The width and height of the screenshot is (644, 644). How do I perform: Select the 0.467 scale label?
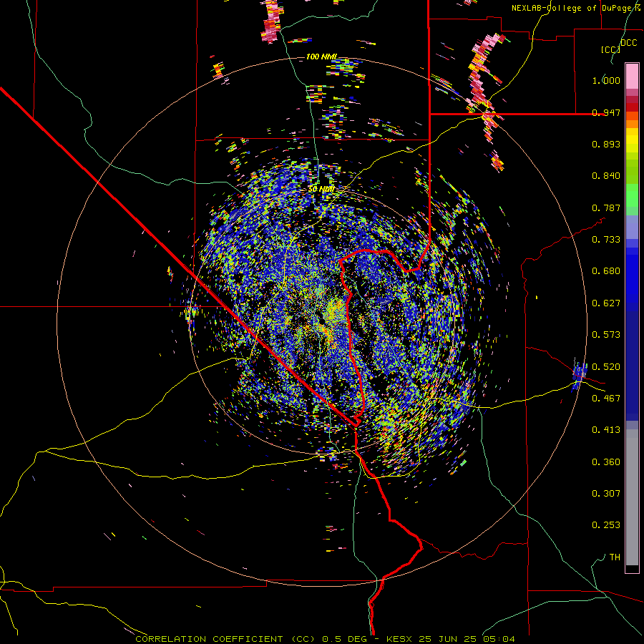click(x=606, y=399)
